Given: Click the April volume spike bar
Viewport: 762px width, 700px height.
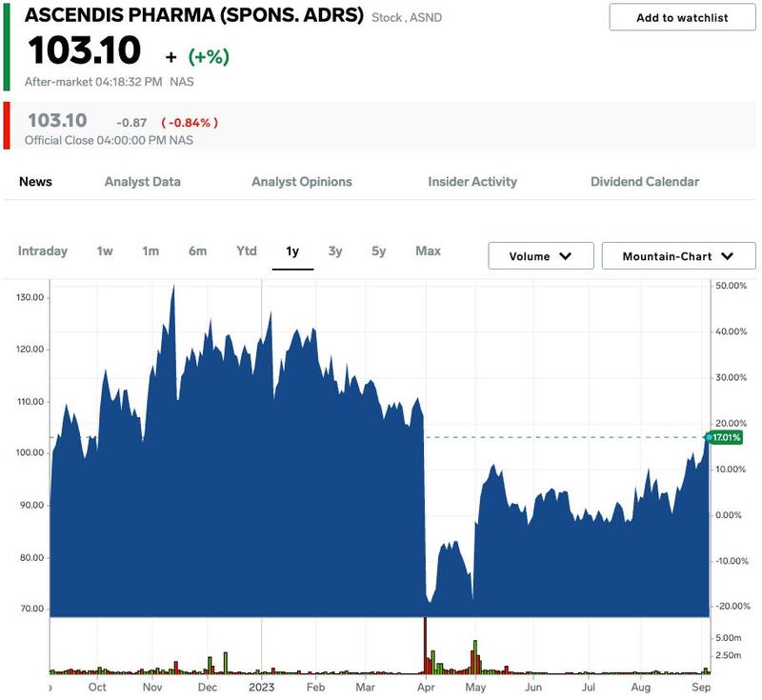Looking at the screenshot, I should coord(425,645).
